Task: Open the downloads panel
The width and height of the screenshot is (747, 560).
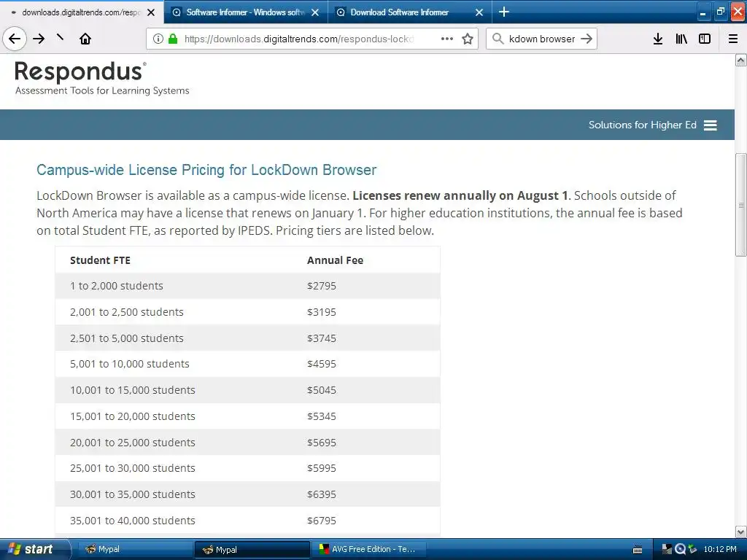Action: [658, 39]
